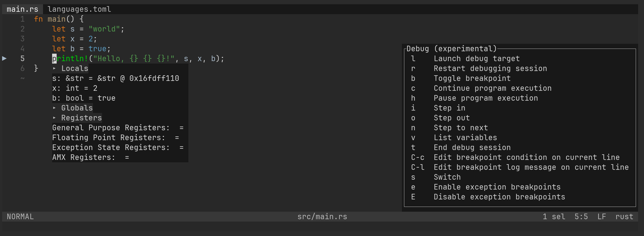Click Launch debug target in debug panel
Screen dimensions: 644x236
pyautogui.click(x=476, y=58)
